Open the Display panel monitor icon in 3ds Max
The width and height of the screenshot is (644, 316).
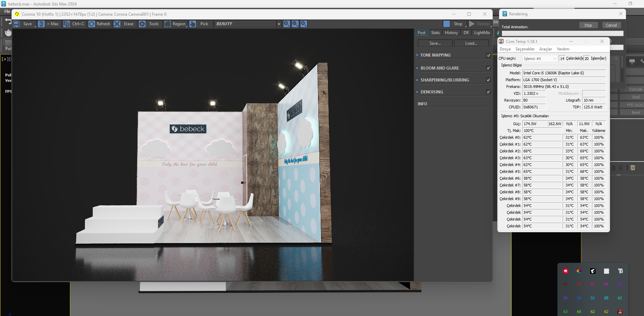pyautogui.click(x=632, y=61)
